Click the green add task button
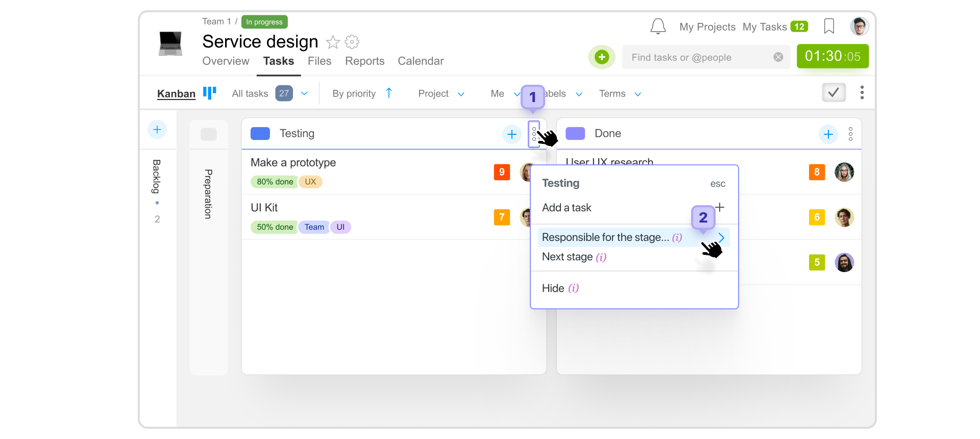The width and height of the screenshot is (980, 439). pyautogui.click(x=602, y=57)
